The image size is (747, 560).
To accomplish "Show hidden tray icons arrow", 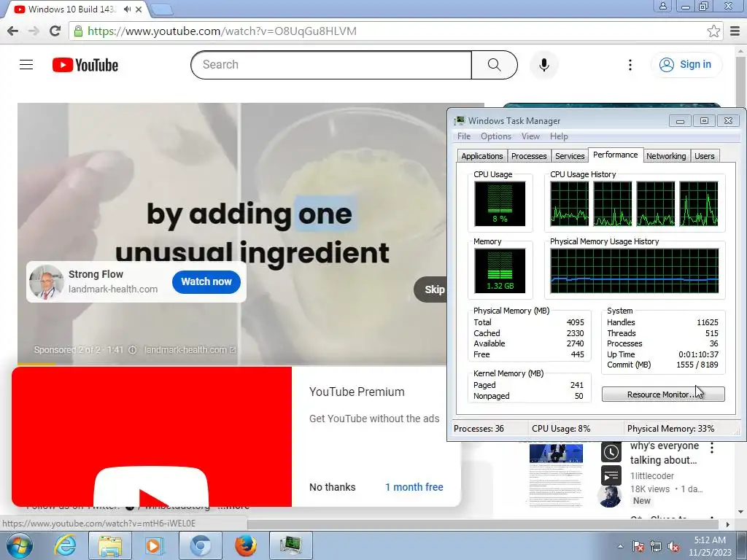I will (x=620, y=546).
